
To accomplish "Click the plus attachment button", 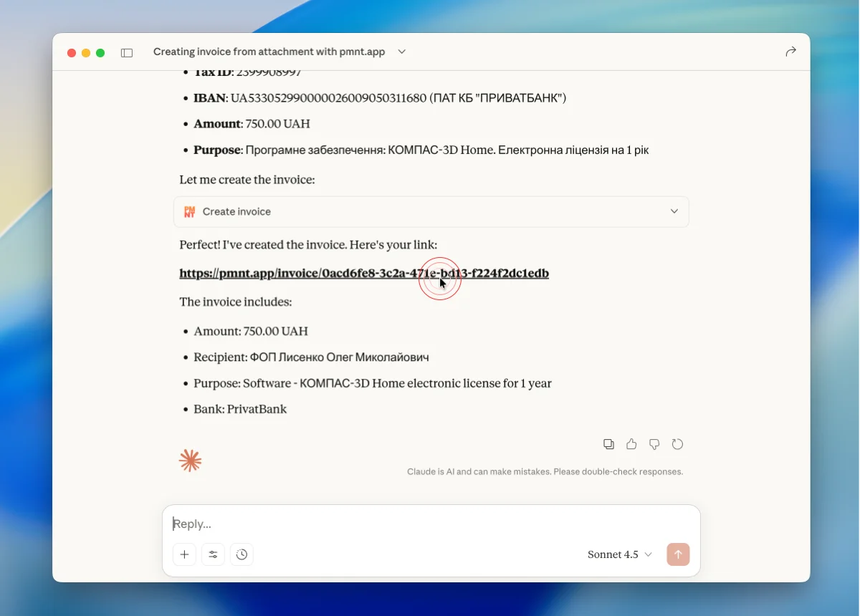I will [184, 554].
